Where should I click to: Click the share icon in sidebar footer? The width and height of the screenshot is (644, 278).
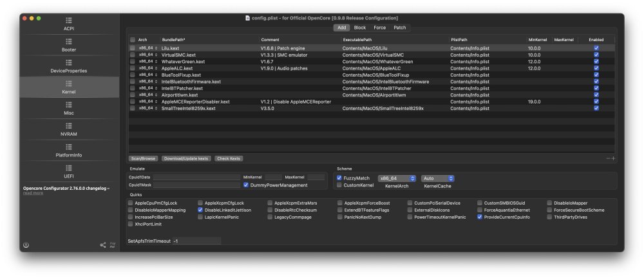click(x=102, y=245)
